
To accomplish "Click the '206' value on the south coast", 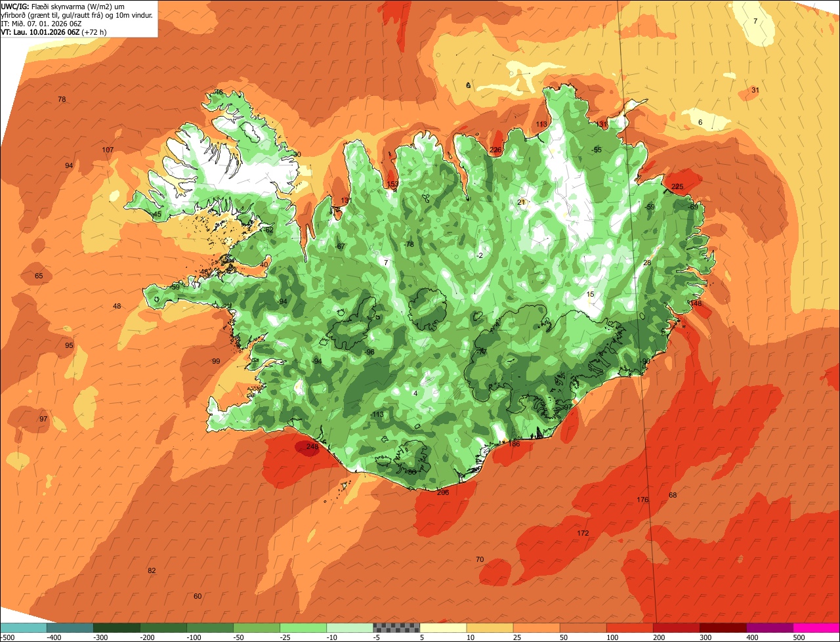I will coord(443,492).
